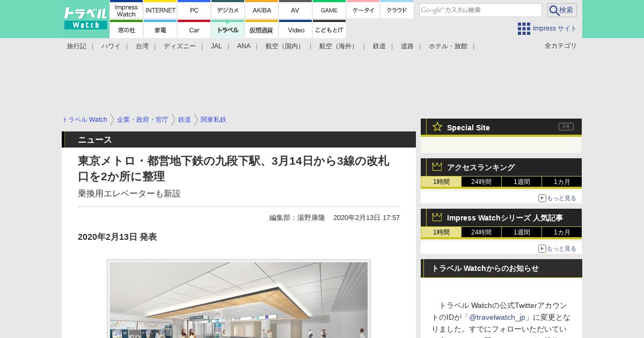Click the PR badge in Special Site
644x338 pixels.
(566, 127)
